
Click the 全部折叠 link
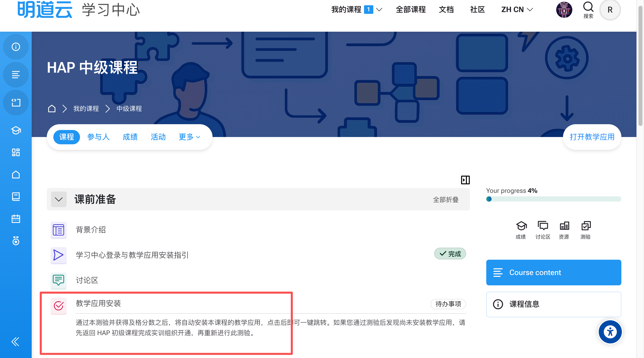tap(446, 200)
